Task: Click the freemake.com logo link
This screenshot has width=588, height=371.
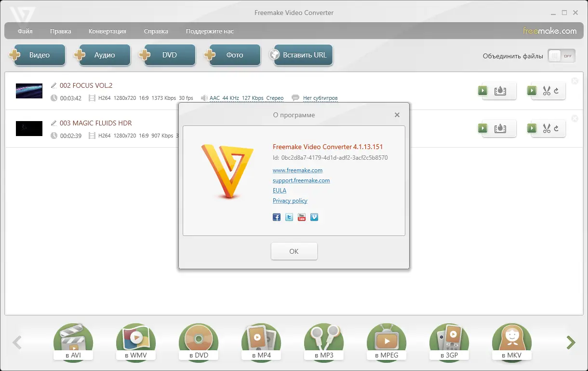Action: 550,31
